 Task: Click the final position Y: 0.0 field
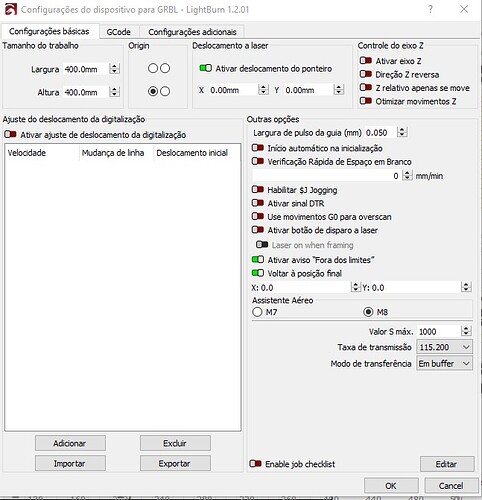click(x=416, y=287)
